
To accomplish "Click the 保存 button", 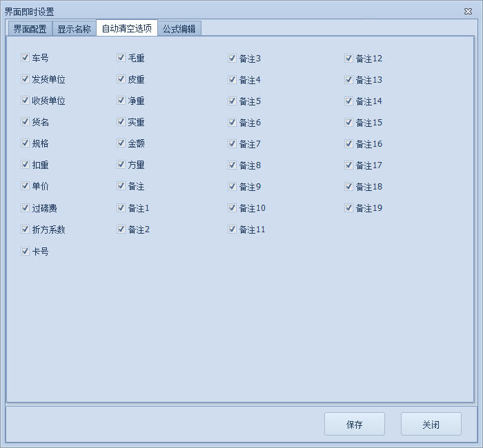I will pyautogui.click(x=354, y=424).
